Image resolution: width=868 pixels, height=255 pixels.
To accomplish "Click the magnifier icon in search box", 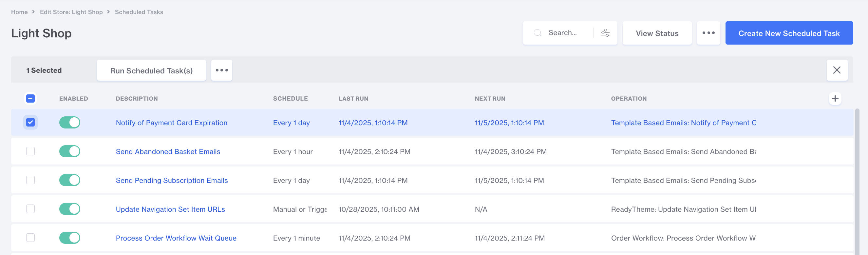I will coord(538,33).
